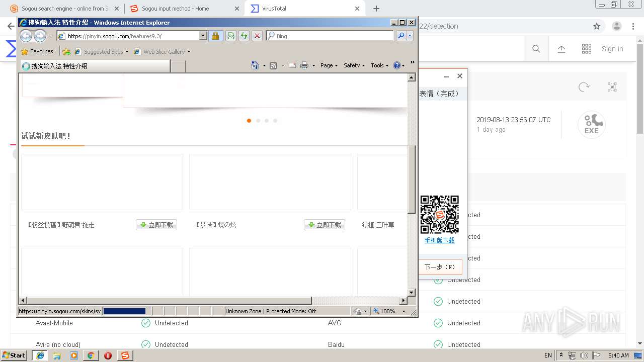Click the vertical scrollbar up arrow in IE

pos(411,77)
